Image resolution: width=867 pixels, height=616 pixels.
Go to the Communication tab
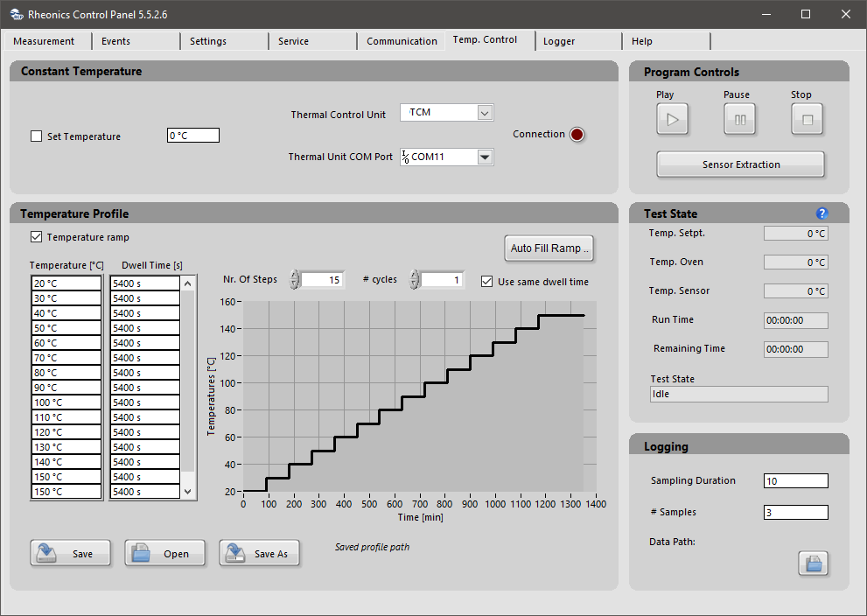tap(402, 41)
